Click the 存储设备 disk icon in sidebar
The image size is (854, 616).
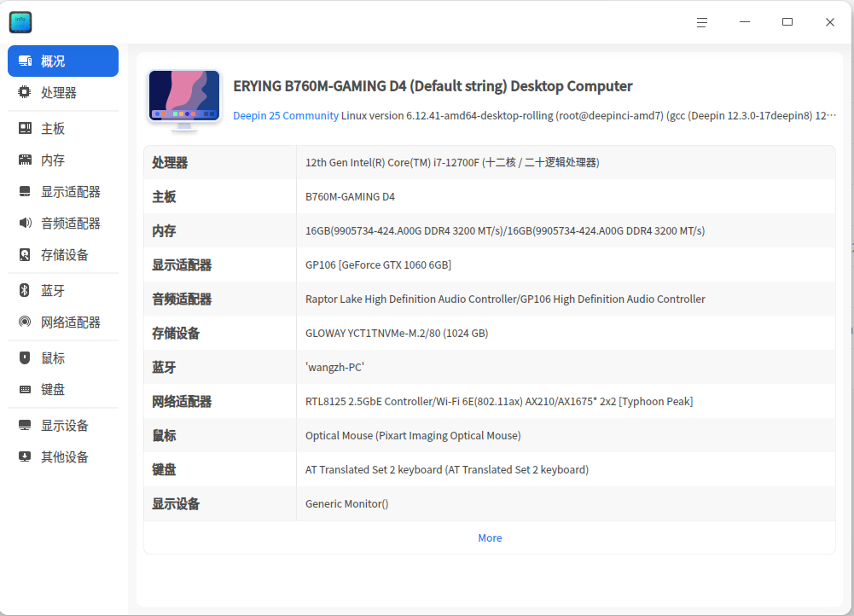click(25, 255)
